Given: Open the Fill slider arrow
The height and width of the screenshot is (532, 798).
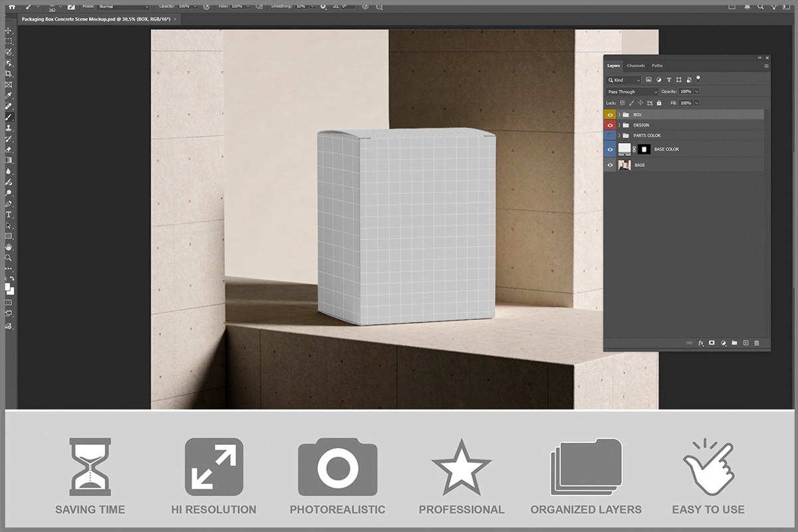Looking at the screenshot, I should point(697,103).
